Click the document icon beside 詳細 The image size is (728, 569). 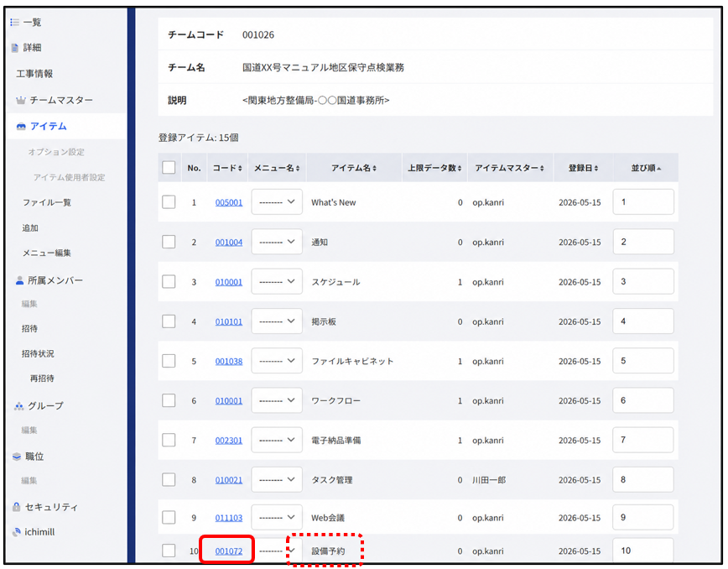tap(15, 48)
